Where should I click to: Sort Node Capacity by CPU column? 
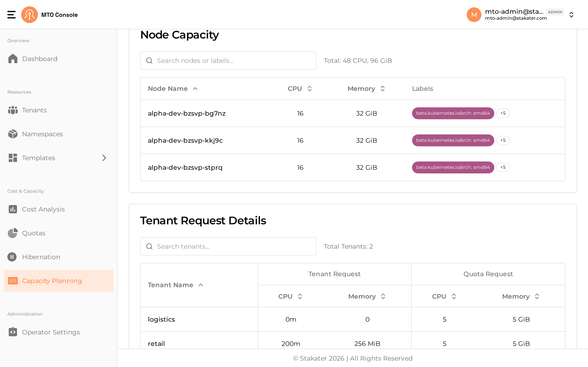click(x=300, y=89)
